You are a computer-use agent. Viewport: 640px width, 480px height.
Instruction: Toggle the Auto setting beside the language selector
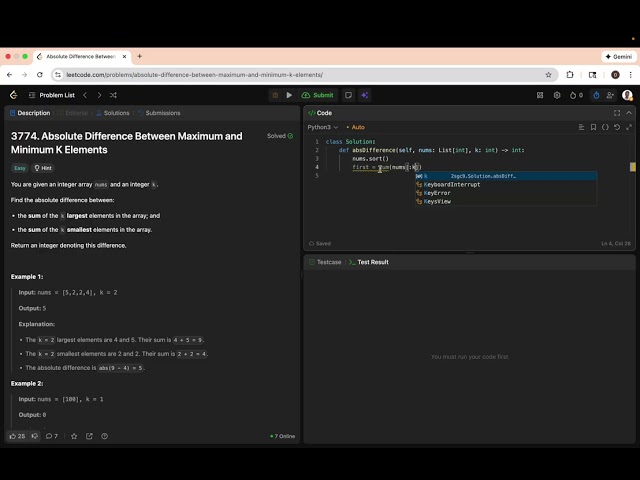coord(356,127)
